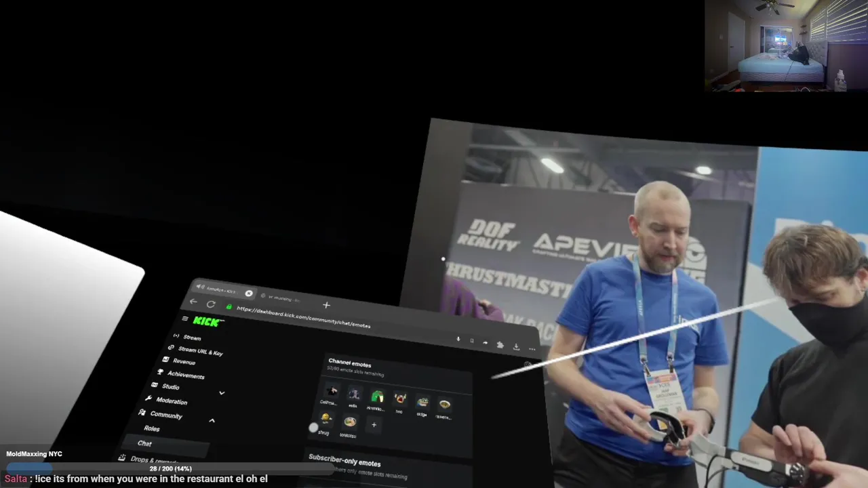868x488 pixels.
Task: Click the Subscriber-only emotes heading
Action: point(344,461)
